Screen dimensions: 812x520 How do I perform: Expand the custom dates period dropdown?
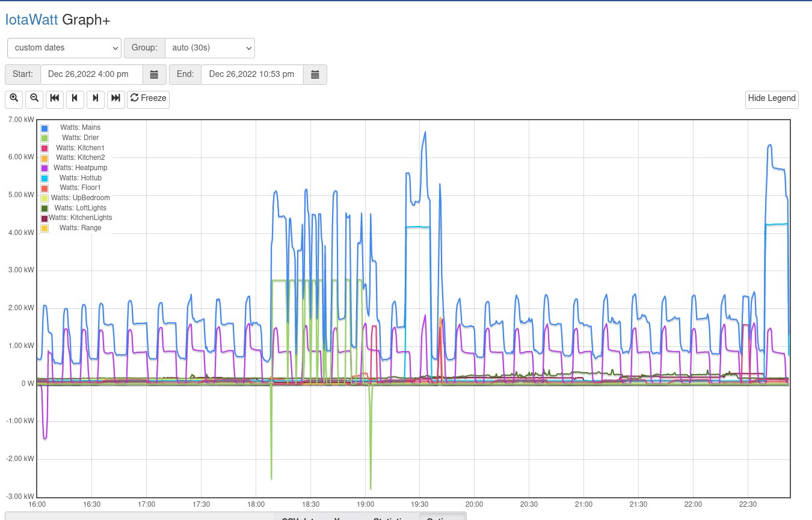[x=64, y=47]
